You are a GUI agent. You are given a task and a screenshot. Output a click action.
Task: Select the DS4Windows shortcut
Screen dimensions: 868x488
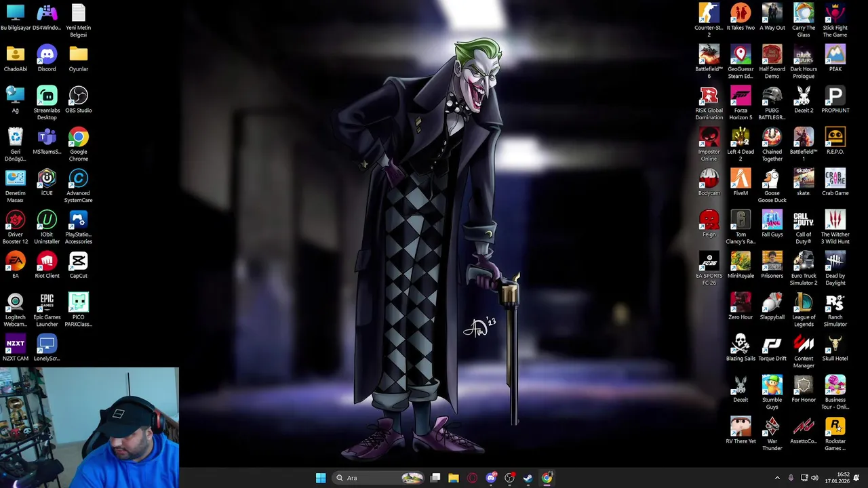coord(47,18)
